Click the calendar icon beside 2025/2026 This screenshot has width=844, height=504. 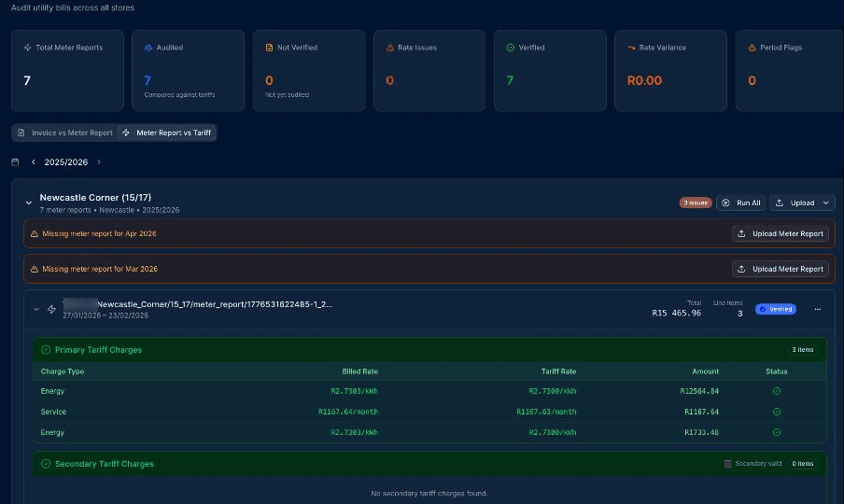coord(15,161)
